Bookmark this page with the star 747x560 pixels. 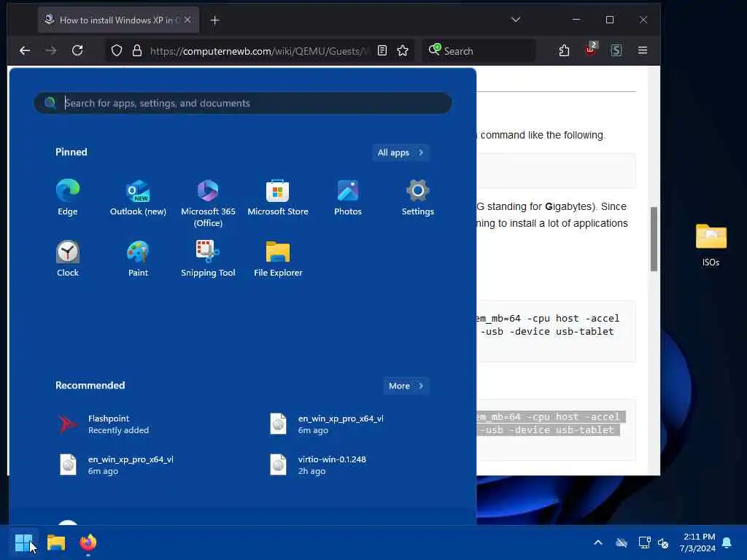[403, 50]
